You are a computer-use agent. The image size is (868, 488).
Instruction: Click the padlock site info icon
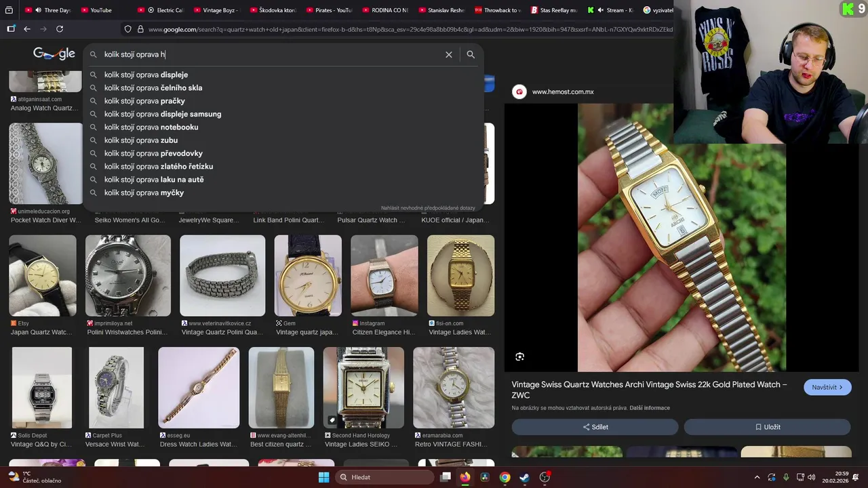click(140, 29)
